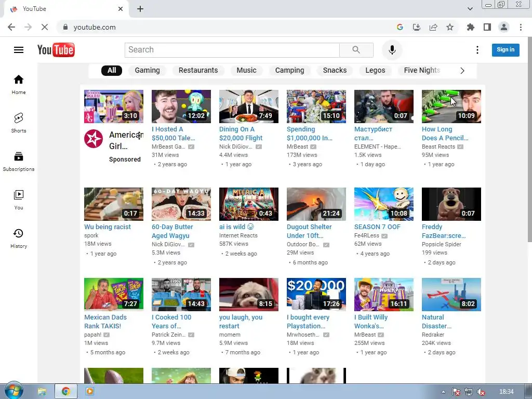
Task: Select the Legos category chip
Action: tap(375, 70)
